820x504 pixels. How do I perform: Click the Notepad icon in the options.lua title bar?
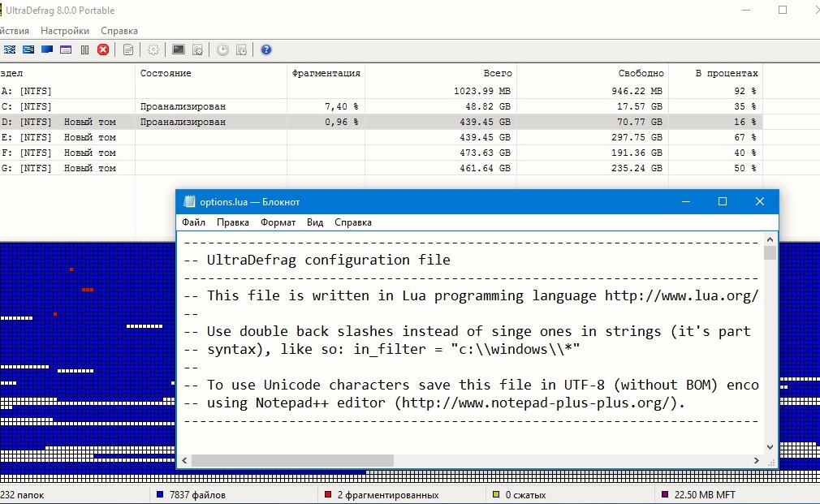pyautogui.click(x=190, y=202)
